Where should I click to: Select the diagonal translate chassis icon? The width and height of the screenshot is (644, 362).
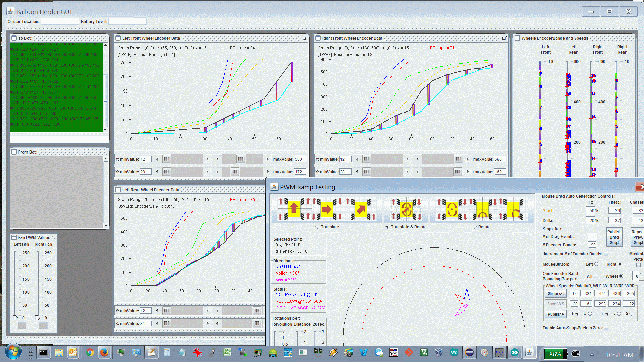pos(361,209)
